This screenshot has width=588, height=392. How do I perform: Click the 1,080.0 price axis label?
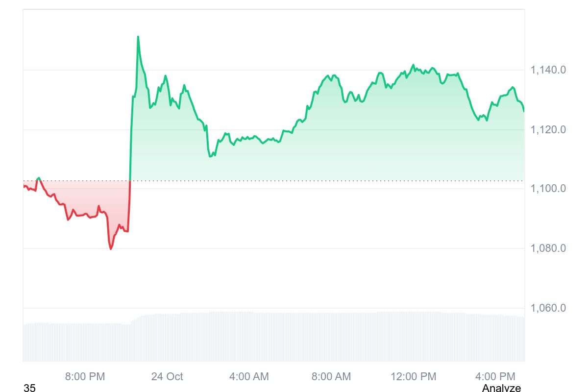tap(548, 248)
